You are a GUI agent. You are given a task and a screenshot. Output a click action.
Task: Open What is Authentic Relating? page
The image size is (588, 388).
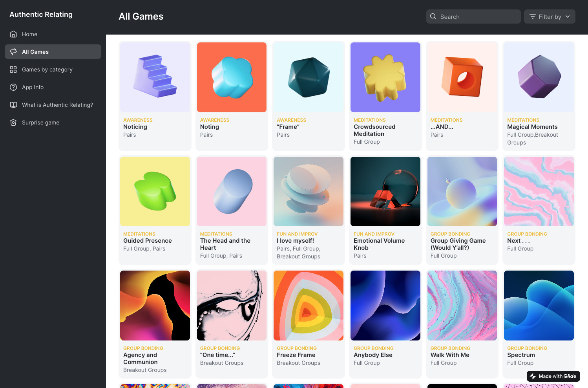pos(53,105)
